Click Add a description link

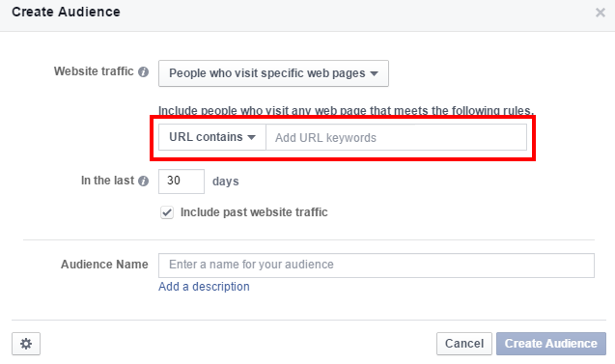(x=204, y=287)
